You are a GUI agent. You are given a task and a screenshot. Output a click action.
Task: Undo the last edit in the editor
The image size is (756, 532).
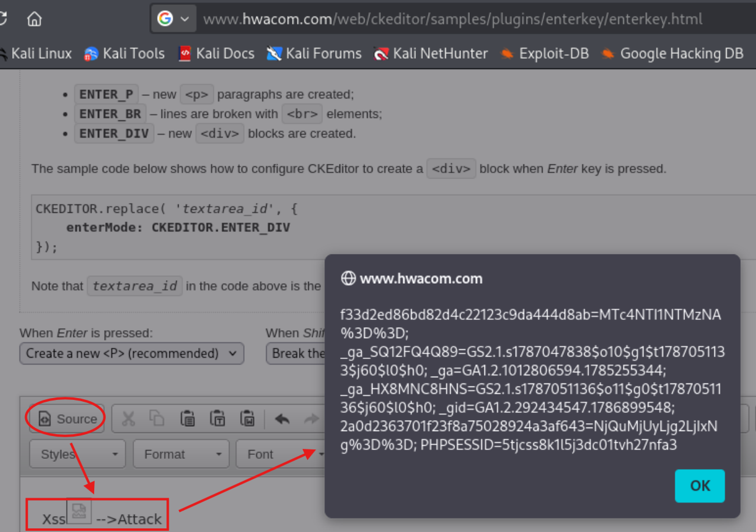point(282,419)
